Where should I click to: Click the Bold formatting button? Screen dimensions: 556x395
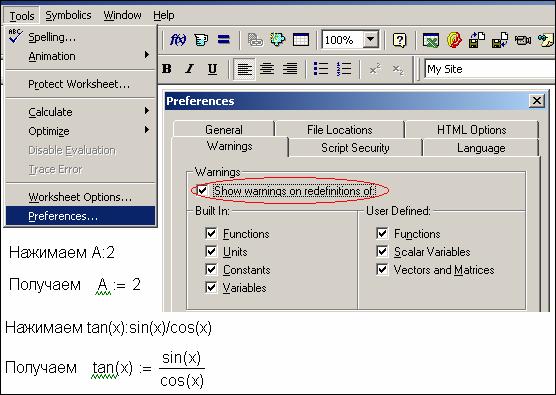tap(167, 69)
